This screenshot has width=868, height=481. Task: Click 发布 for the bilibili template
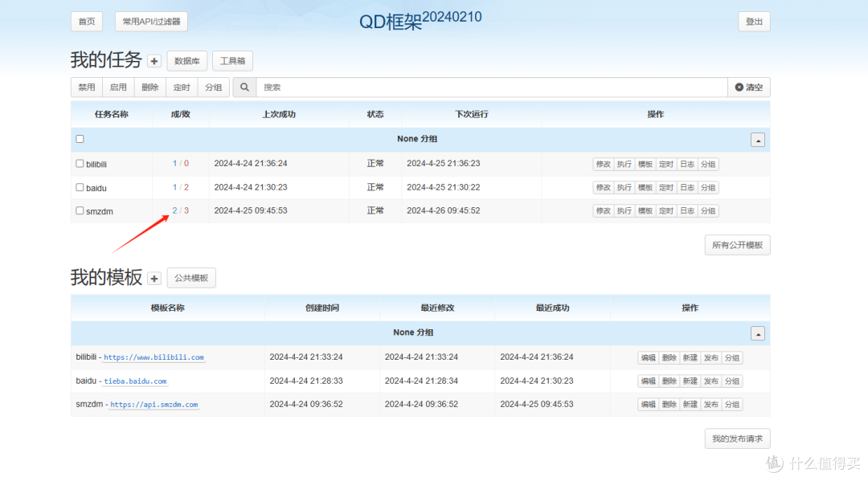pyautogui.click(x=710, y=357)
